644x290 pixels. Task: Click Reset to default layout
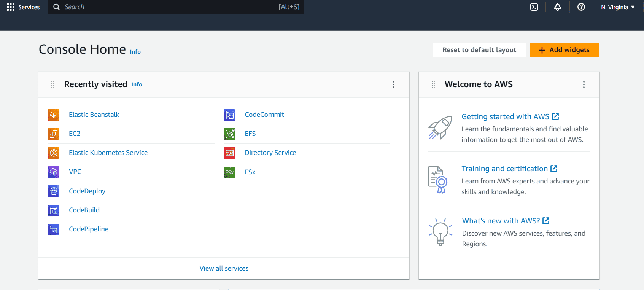point(479,50)
